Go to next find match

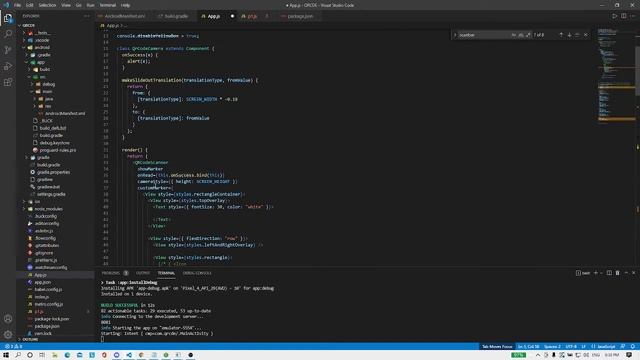click(x=569, y=35)
